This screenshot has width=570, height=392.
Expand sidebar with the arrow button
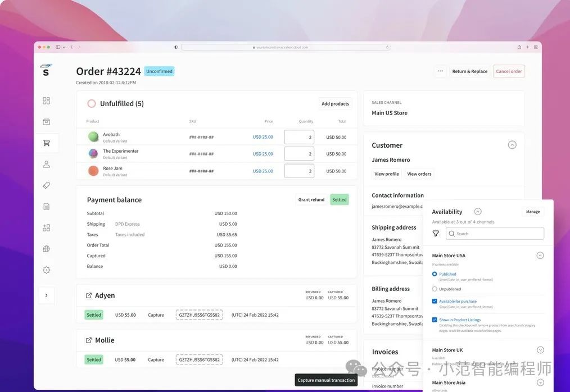click(x=46, y=295)
